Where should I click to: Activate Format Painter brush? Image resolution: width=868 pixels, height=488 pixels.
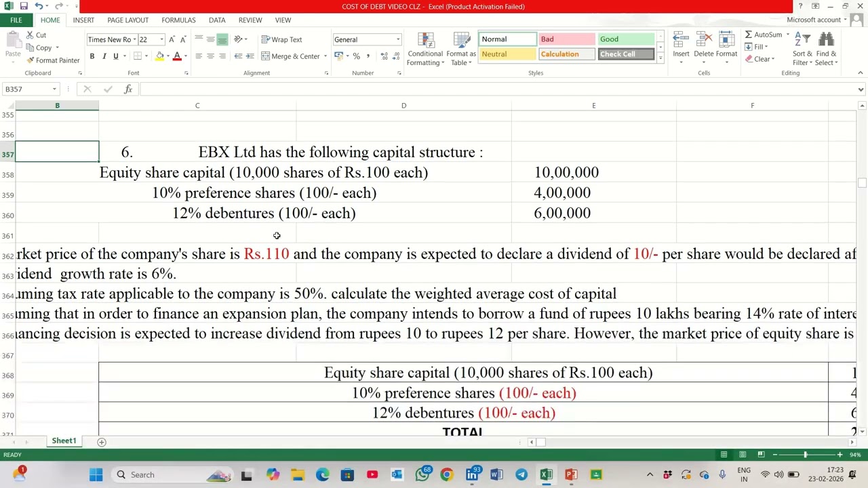(30, 60)
